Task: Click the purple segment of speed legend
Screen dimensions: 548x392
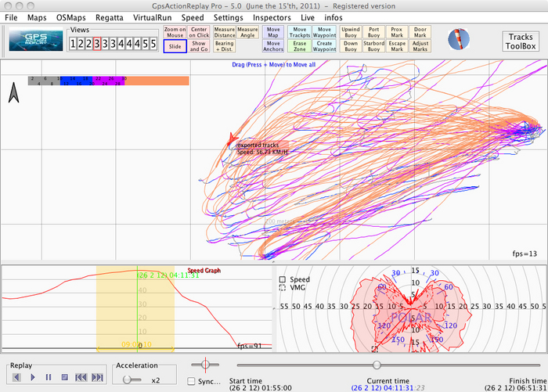Action: pos(109,81)
